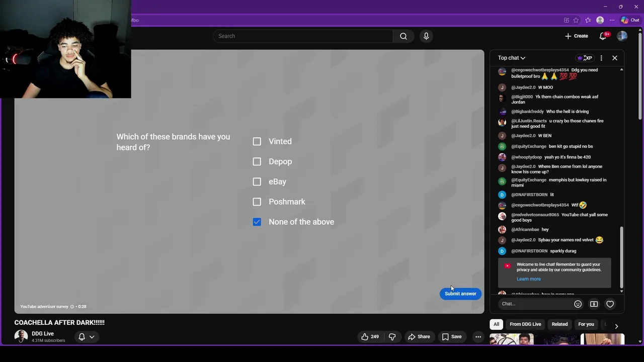The image size is (644, 362).
Task: Click the browser apps extension icon
Action: (566, 20)
